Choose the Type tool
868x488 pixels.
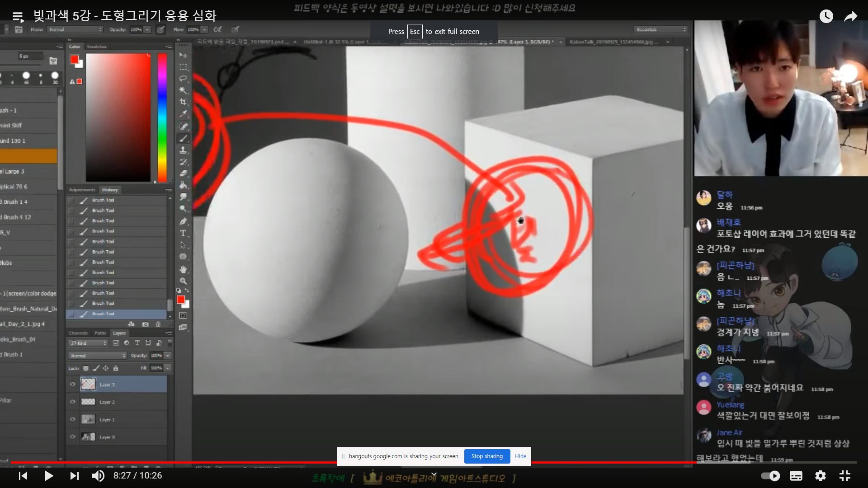point(183,233)
